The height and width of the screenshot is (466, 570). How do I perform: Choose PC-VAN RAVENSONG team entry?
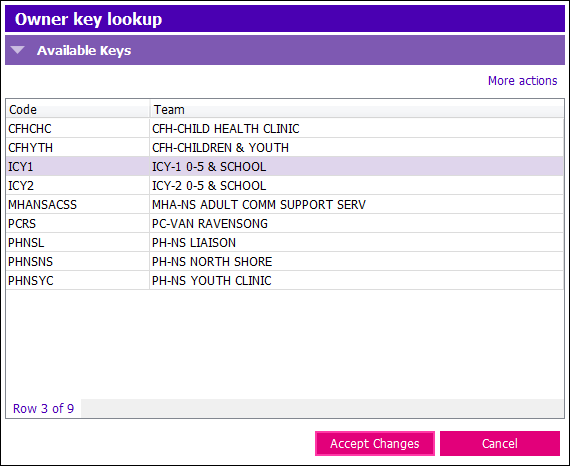click(x=210, y=224)
